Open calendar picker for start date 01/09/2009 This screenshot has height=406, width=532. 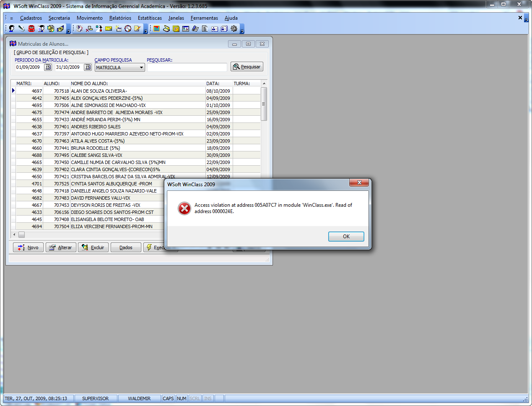pos(48,67)
